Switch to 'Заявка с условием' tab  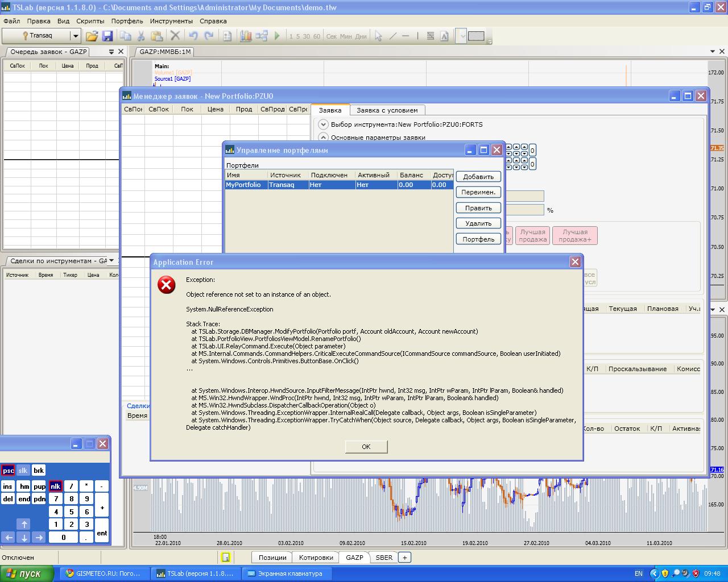387,110
